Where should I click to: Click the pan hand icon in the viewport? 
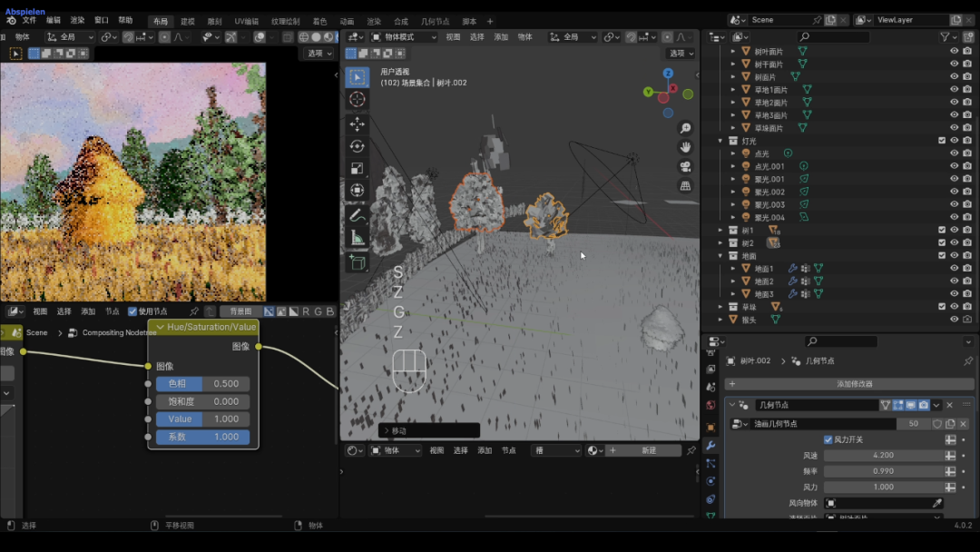pyautogui.click(x=686, y=148)
